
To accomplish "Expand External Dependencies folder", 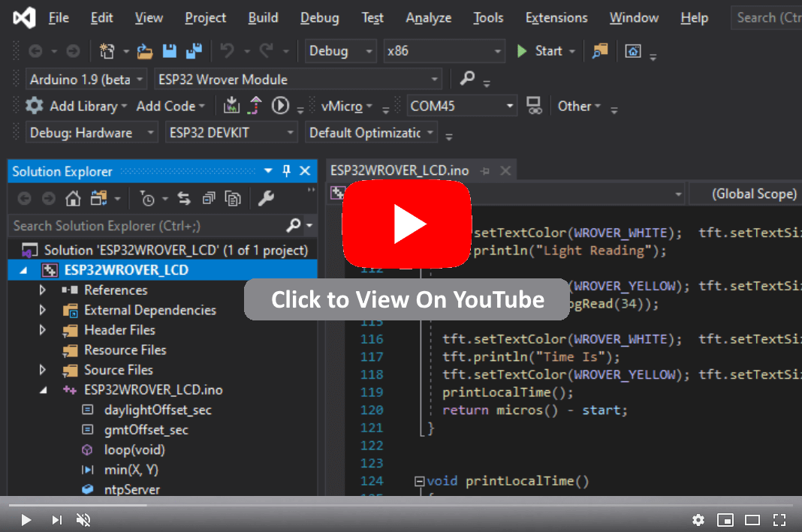I will tap(43, 310).
